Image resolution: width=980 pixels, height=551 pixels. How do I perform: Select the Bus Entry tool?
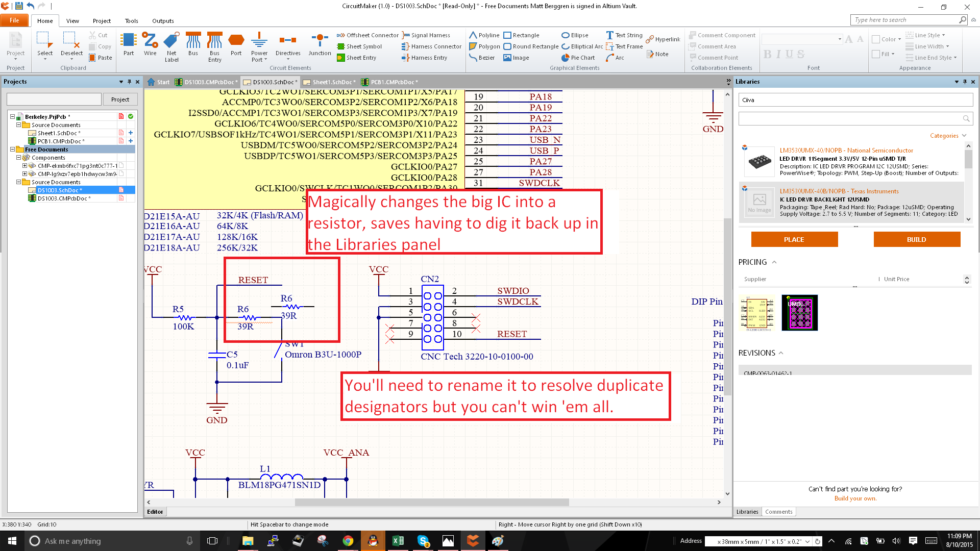pos(214,47)
